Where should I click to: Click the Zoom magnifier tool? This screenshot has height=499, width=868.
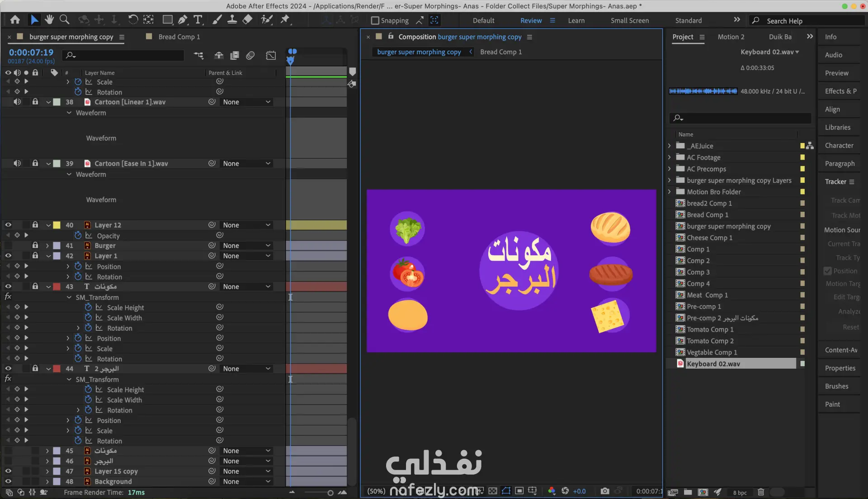click(65, 19)
